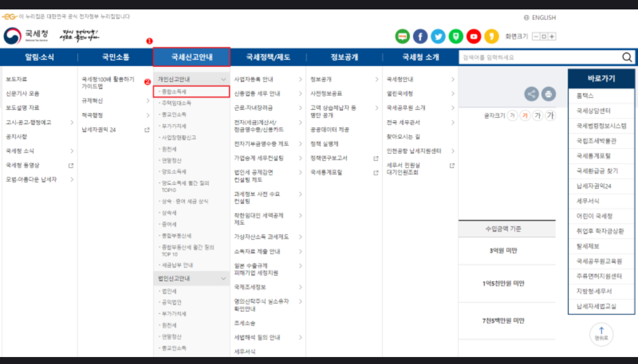Select the third 가 font size option
The width and height of the screenshot is (638, 364).
(x=538, y=116)
